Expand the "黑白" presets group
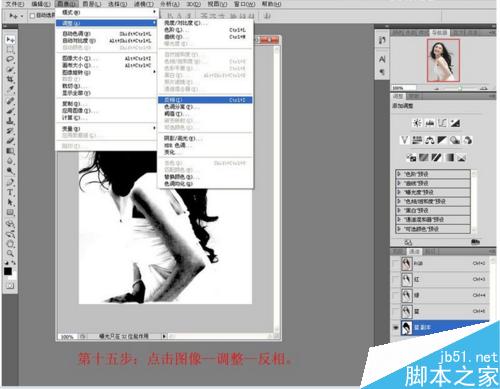 399,210
